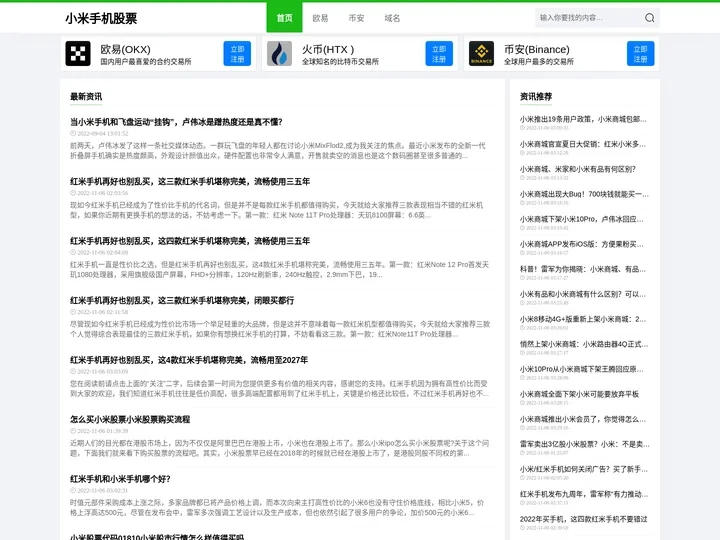Open sidebar link 小米有品和小米商城有什么区别?
720x540 pixels.
click(x=583, y=294)
